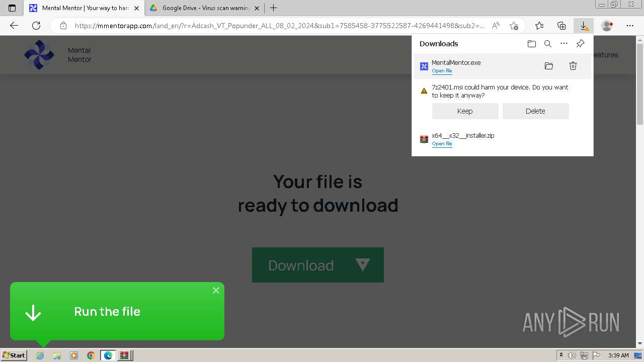Open the Windows Start button

pyautogui.click(x=14, y=355)
